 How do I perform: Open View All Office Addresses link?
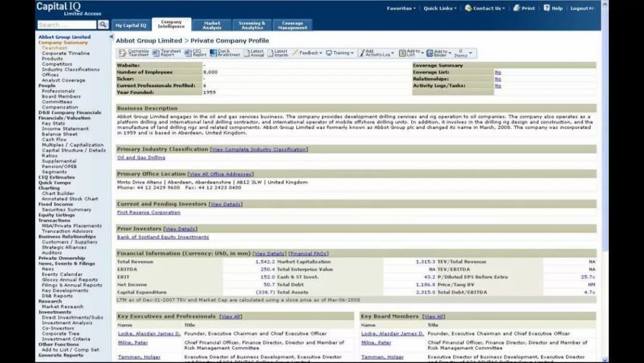pyautogui.click(x=221, y=174)
